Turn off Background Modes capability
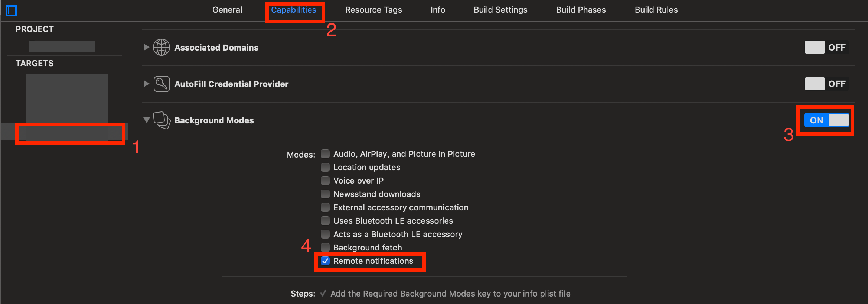The image size is (868, 304). tap(826, 120)
